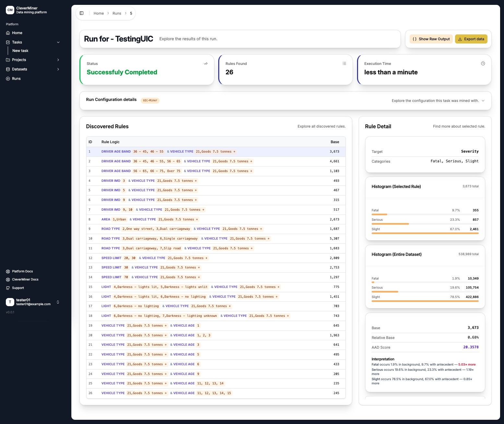Select rule 14 Speed Limit 70
Screen dimensions: 504x424
[216, 277]
